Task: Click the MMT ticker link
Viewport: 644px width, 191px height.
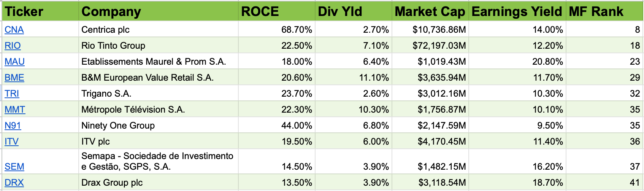Action: pos(15,110)
